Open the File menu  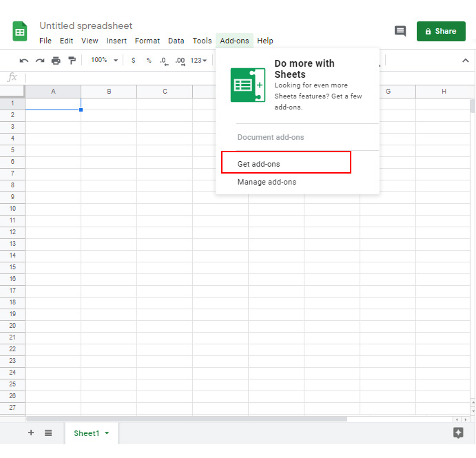coord(45,41)
